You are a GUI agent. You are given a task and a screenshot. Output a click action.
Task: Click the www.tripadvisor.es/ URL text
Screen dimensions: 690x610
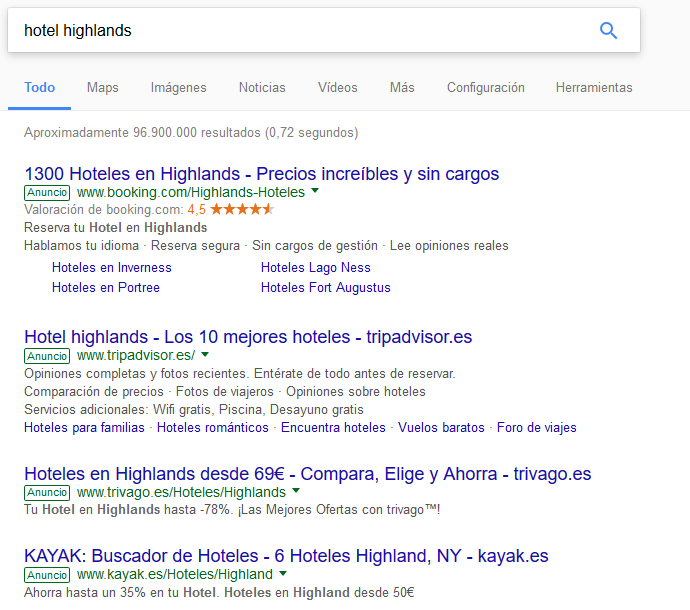click(x=136, y=356)
